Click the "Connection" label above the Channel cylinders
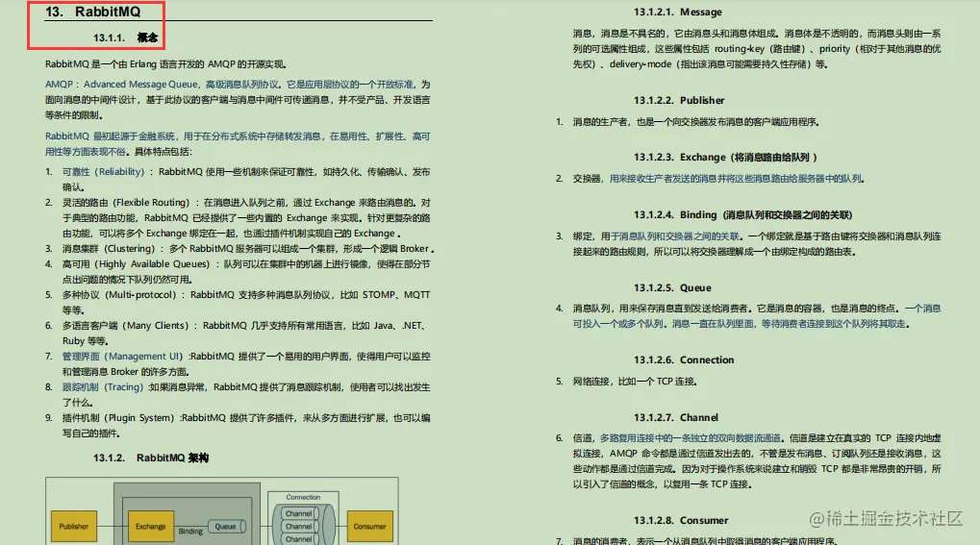The image size is (980, 545). click(303, 497)
